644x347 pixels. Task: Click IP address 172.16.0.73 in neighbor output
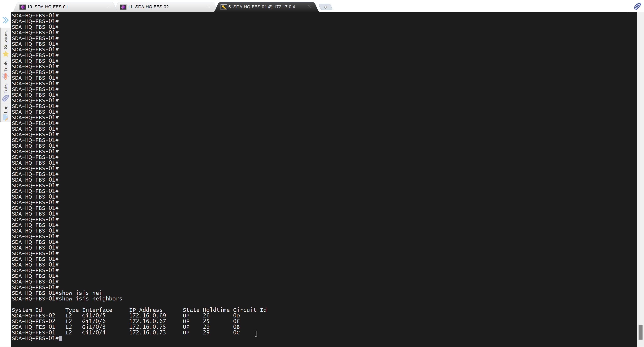[148, 333]
